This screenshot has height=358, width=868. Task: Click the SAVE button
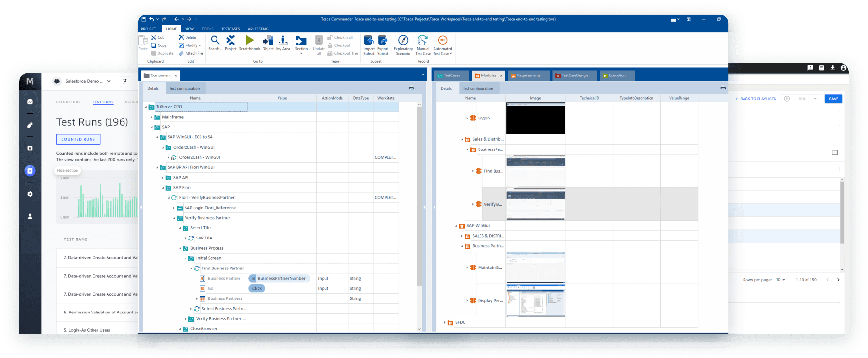pos(833,99)
